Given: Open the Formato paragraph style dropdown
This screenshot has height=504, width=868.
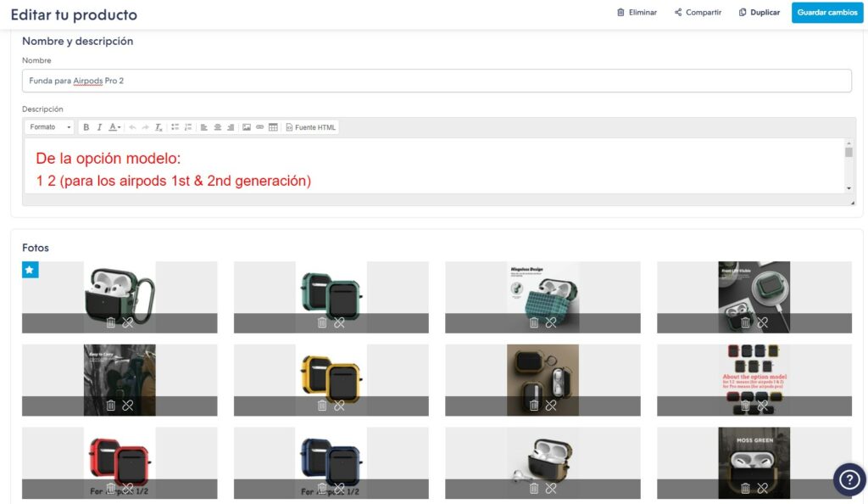Looking at the screenshot, I should (49, 126).
